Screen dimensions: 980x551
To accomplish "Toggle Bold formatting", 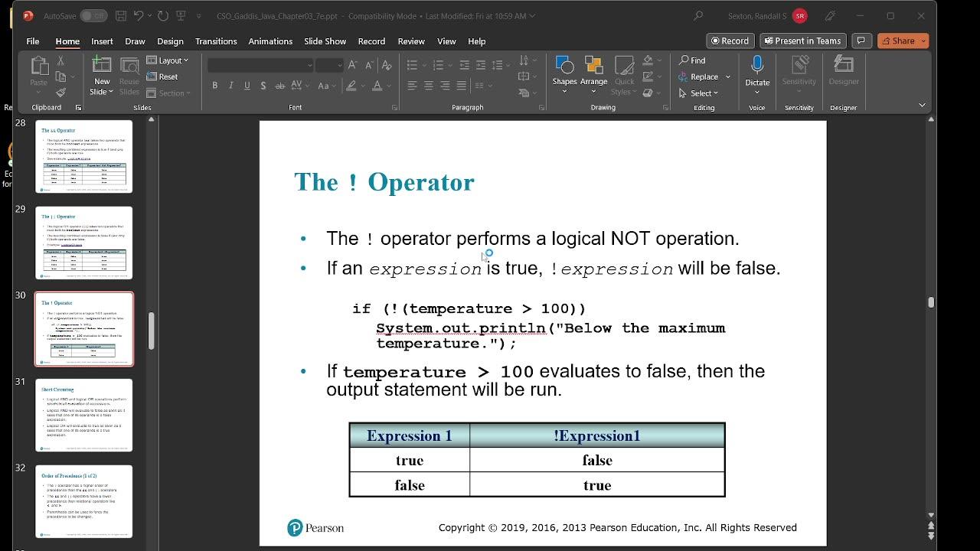I will [x=215, y=86].
